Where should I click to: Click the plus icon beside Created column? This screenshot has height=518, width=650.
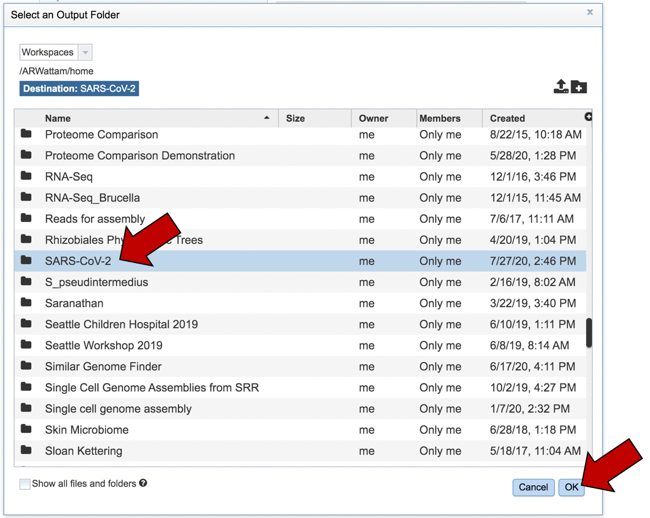[588, 117]
